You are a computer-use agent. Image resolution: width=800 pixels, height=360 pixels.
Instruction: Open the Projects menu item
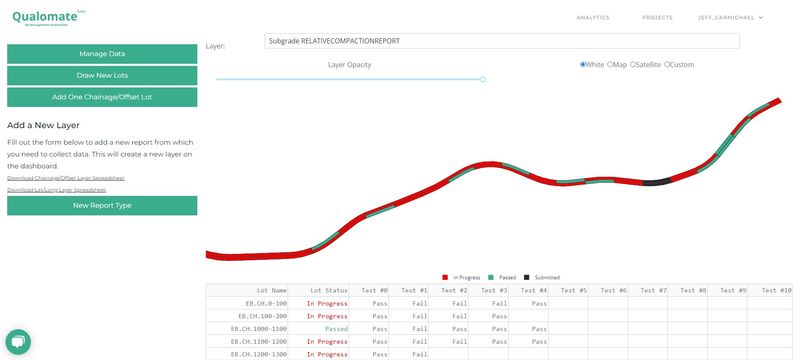tap(657, 17)
